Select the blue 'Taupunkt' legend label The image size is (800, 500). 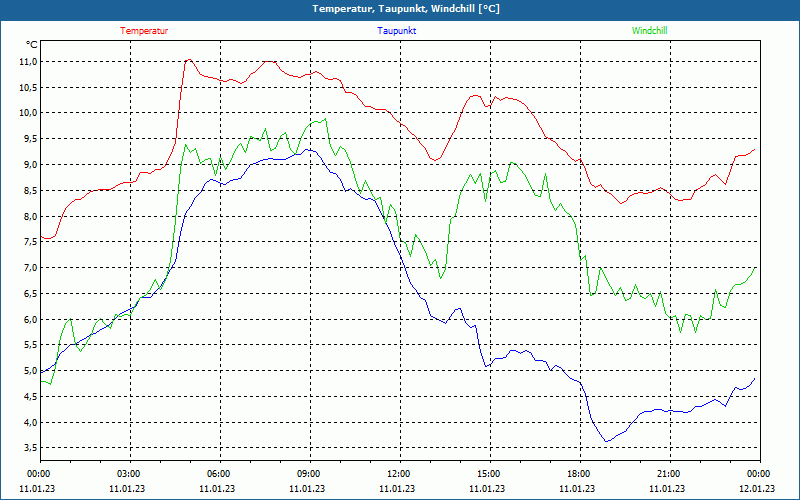coord(396,31)
